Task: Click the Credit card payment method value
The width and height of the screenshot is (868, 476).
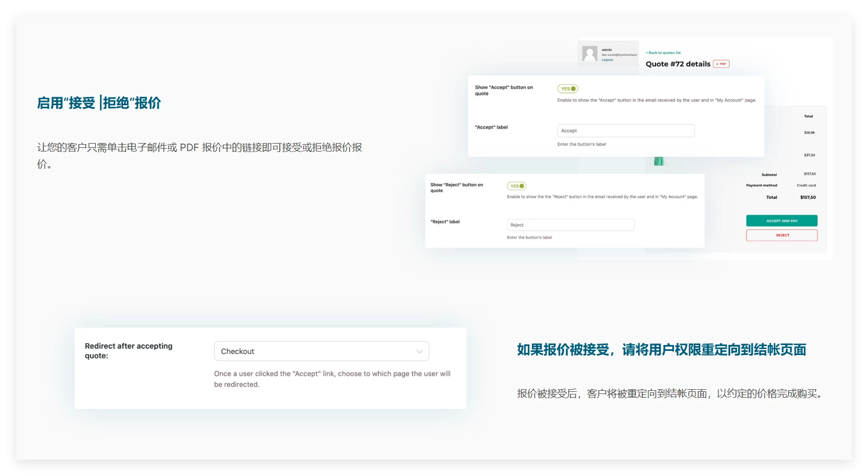Action: (x=806, y=185)
